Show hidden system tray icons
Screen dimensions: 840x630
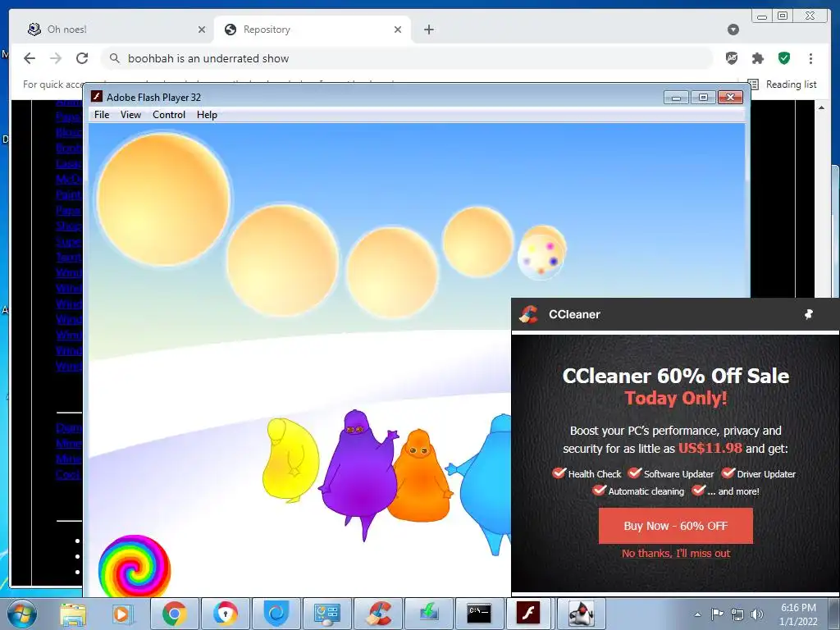[697, 614]
